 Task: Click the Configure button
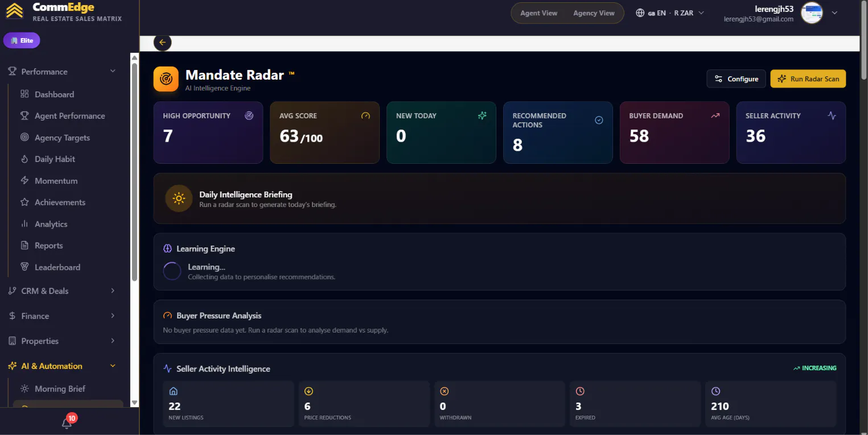pos(737,79)
